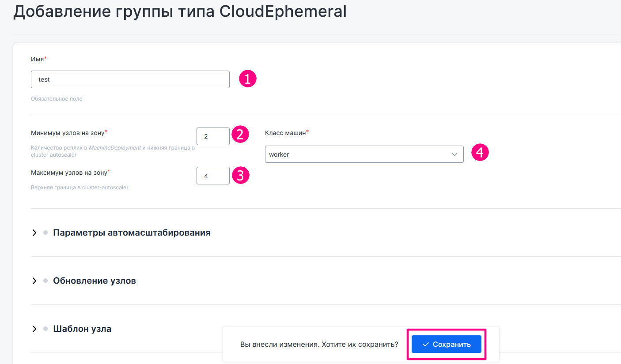Click the checkmark icon in the Сохранить button

(426, 344)
